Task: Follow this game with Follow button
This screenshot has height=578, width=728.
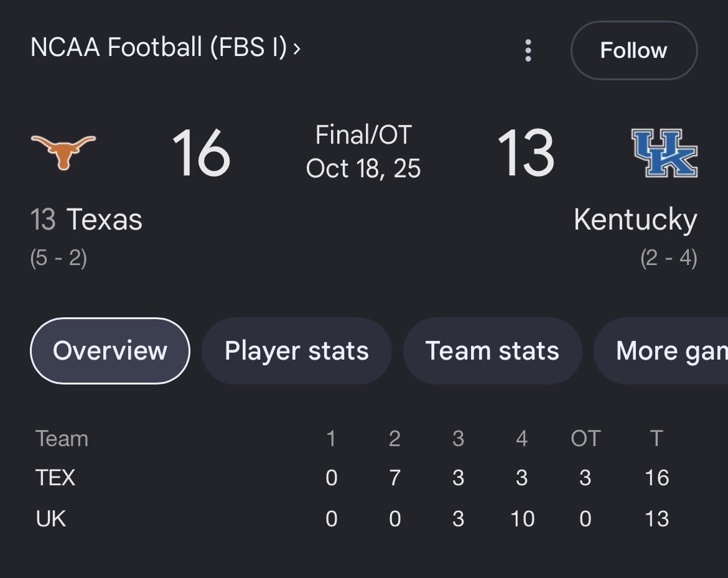Action: (634, 50)
